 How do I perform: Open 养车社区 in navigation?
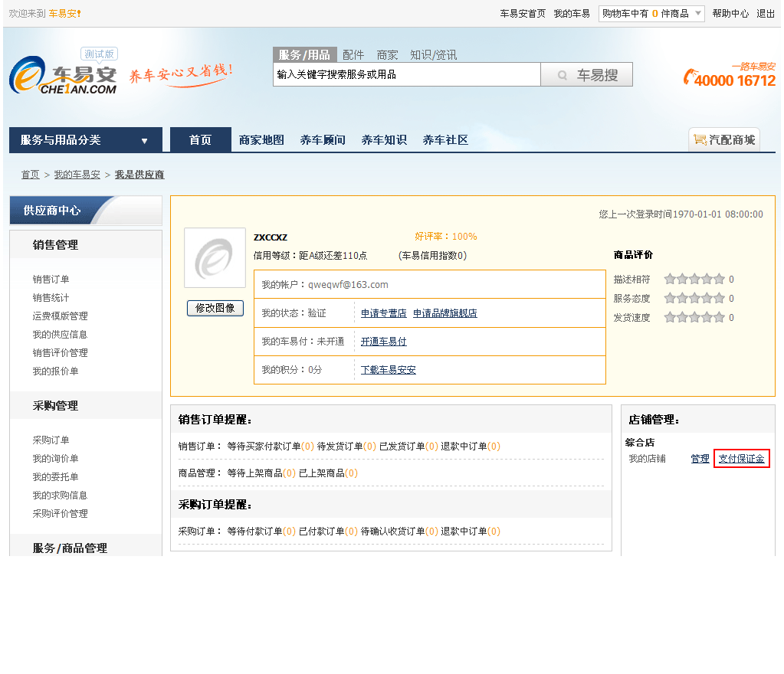tap(445, 140)
